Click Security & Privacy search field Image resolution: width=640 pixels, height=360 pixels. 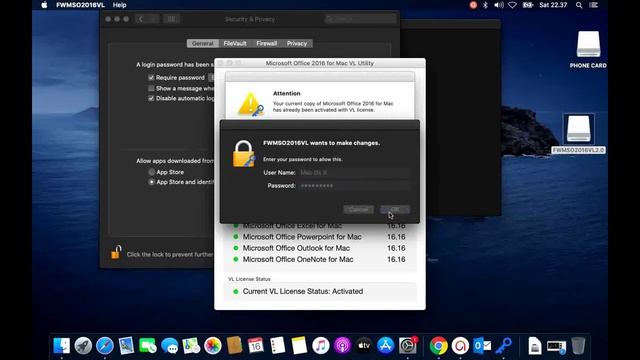tap(361, 19)
